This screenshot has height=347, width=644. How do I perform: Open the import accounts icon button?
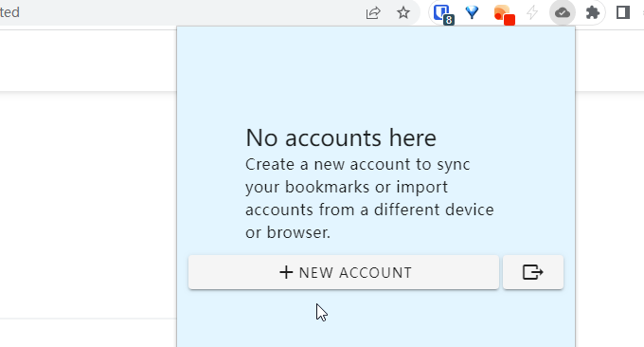pyautogui.click(x=533, y=272)
